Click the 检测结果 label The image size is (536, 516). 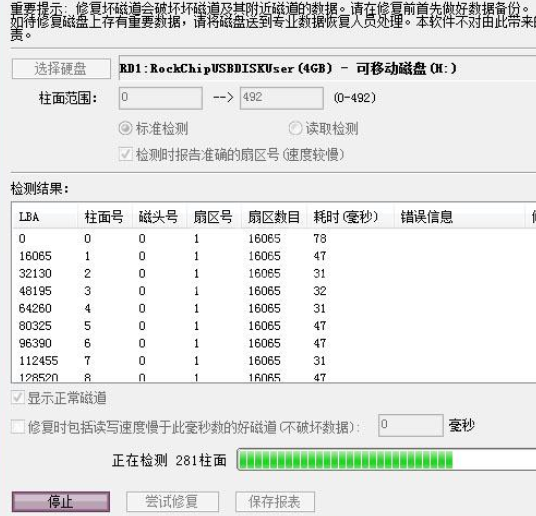click(x=40, y=188)
